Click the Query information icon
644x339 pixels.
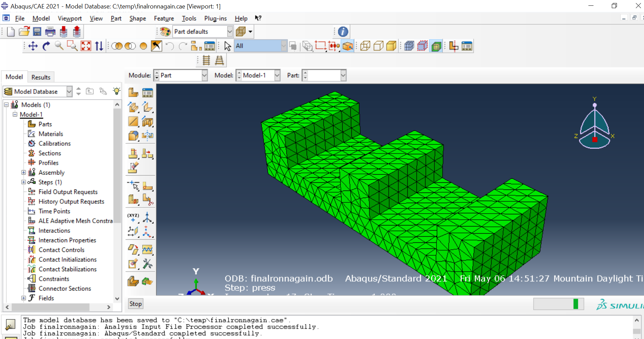click(x=343, y=32)
